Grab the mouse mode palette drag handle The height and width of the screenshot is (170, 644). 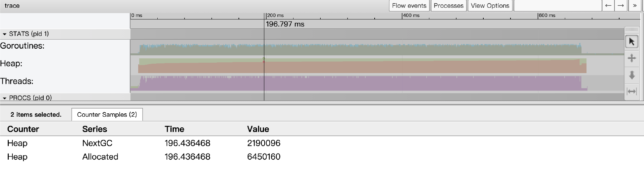click(x=632, y=30)
